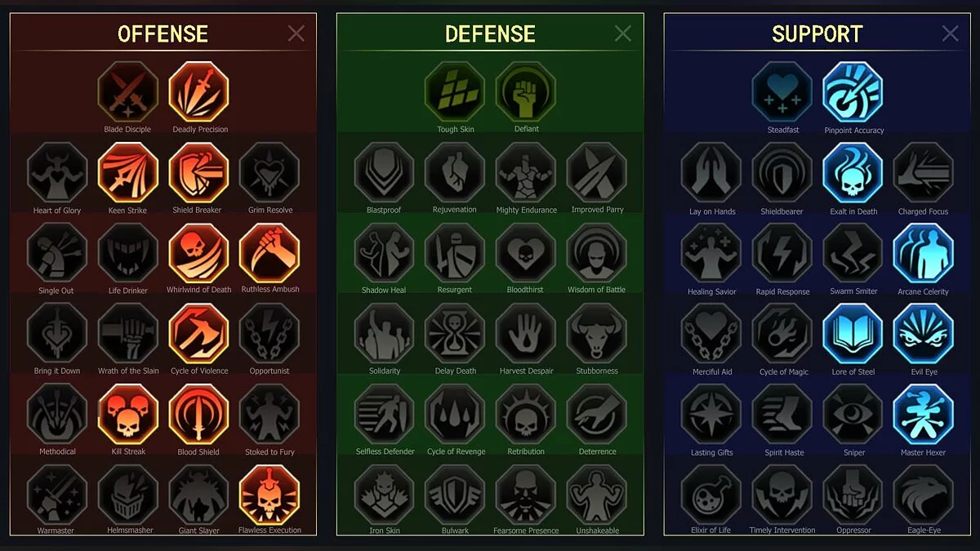
Task: Choose the Keen Strike mastery
Action: (128, 172)
